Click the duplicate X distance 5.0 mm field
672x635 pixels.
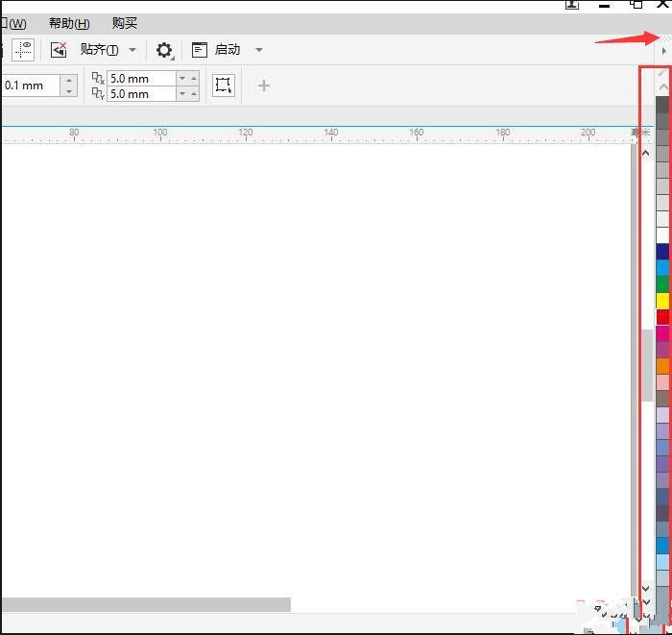(x=141, y=79)
